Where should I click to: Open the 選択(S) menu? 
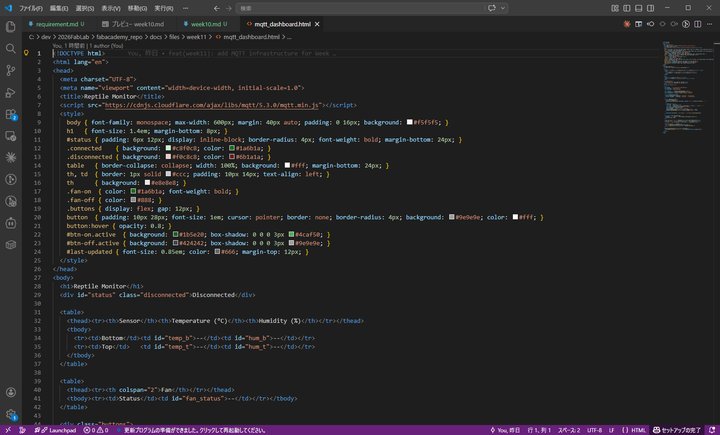tap(84, 8)
